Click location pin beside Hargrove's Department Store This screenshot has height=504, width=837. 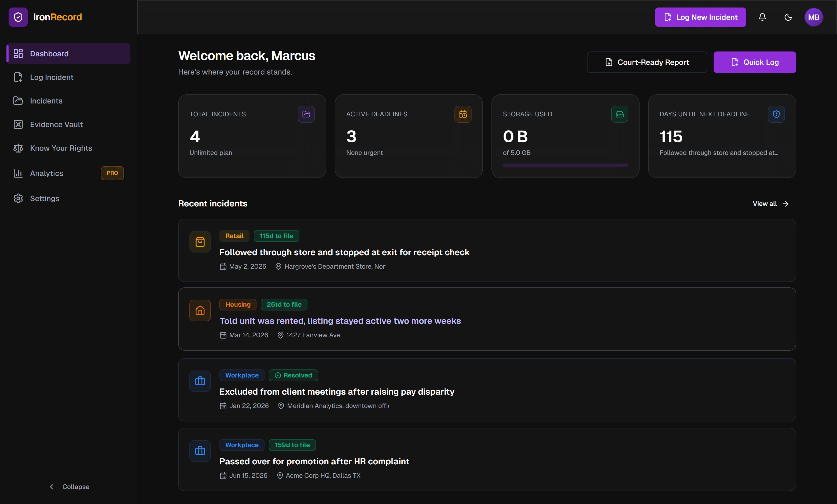coord(278,266)
